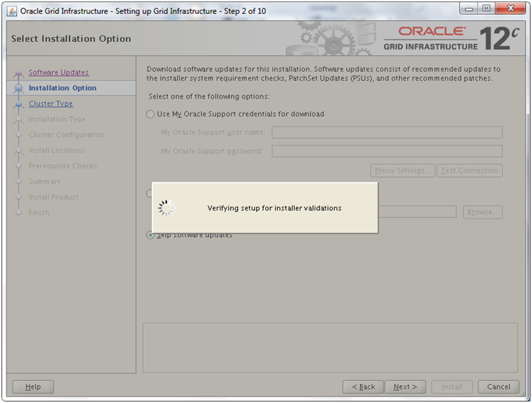This screenshot has height=403, width=532.
Task: Maximize the installer window
Action: [486, 9]
